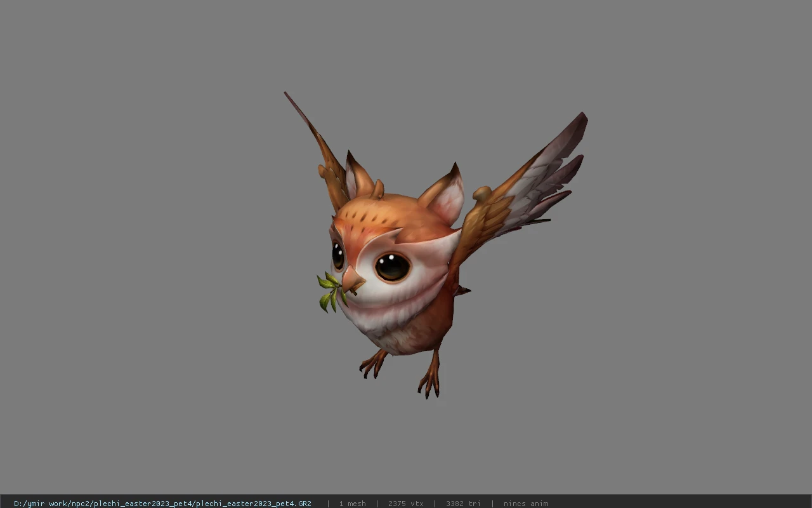812x508 pixels.
Task: Click the "2375 vtx" vertex count
Action: [x=406, y=504]
